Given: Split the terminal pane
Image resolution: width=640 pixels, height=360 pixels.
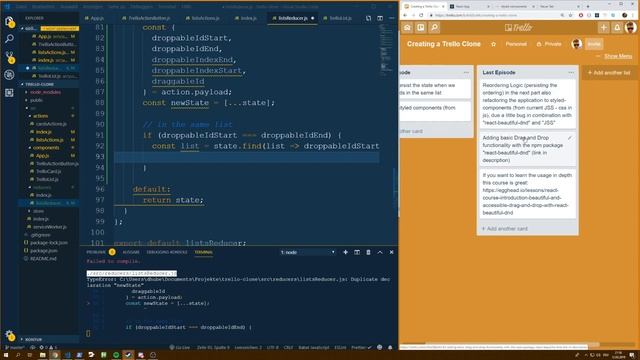Looking at the screenshot, I should [x=357, y=252].
